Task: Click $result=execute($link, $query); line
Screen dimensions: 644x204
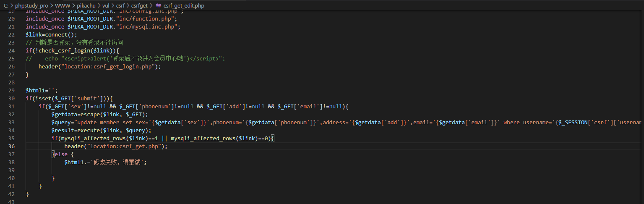Action: tap(102, 131)
